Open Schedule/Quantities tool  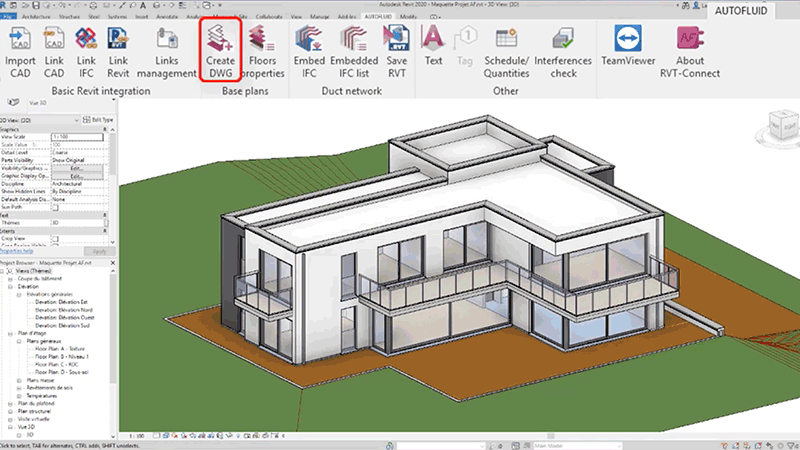pos(506,53)
